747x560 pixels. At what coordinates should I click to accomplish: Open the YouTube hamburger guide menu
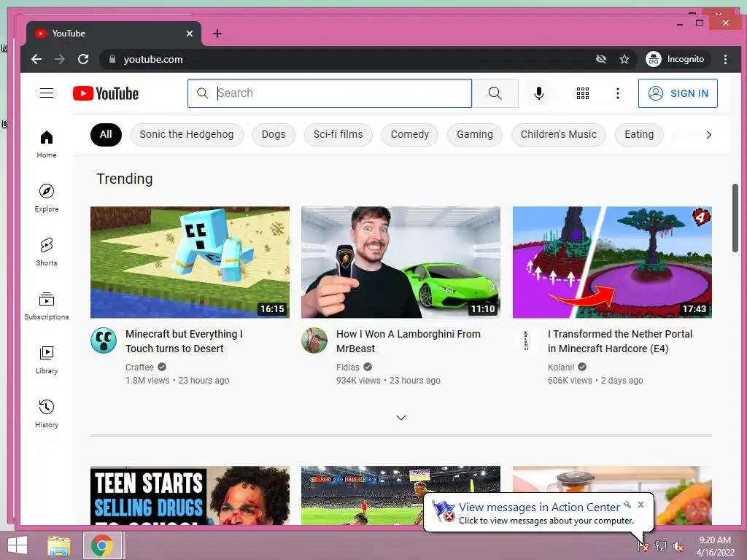pos(47,93)
